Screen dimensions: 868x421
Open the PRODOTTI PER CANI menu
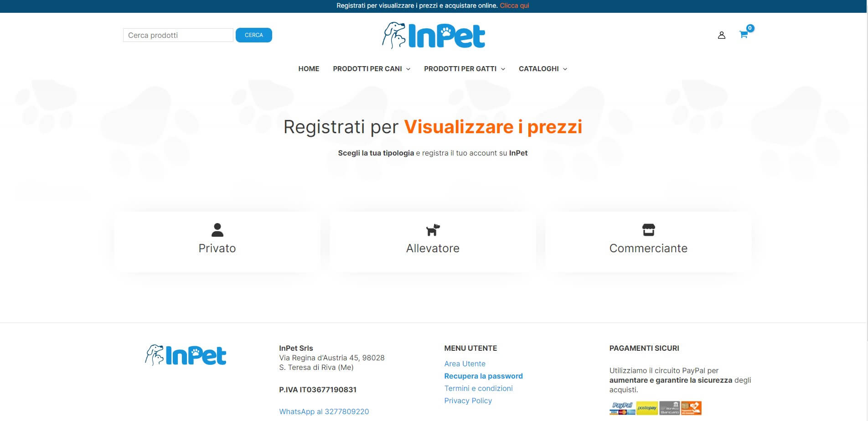pyautogui.click(x=367, y=69)
